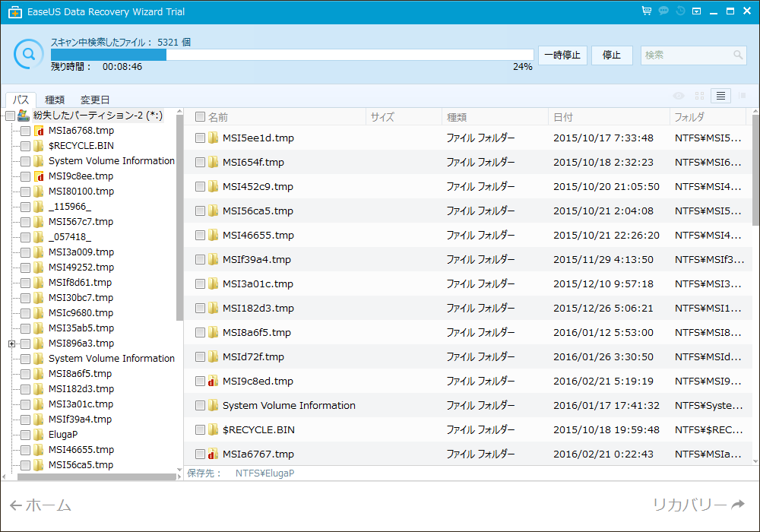Tick checkbox for MSI5ee1d.tmp
Screen dimensions: 760x532
tap(200, 138)
